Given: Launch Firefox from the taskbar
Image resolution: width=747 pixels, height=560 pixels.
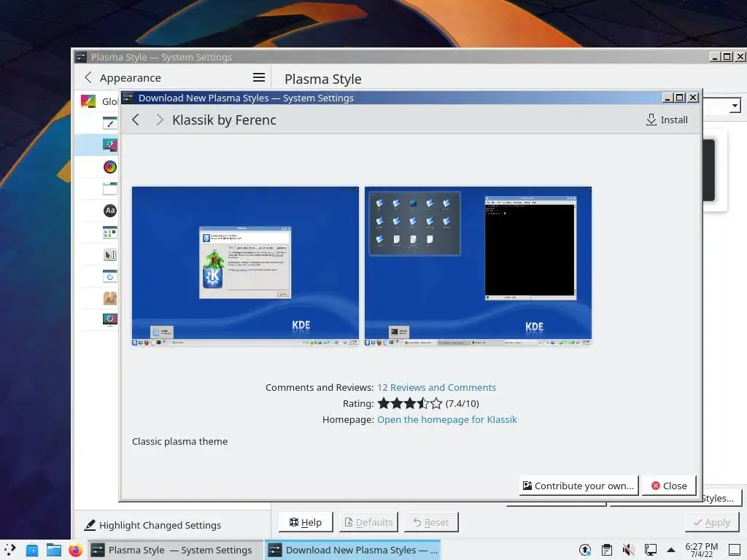Looking at the screenshot, I should tap(75, 550).
